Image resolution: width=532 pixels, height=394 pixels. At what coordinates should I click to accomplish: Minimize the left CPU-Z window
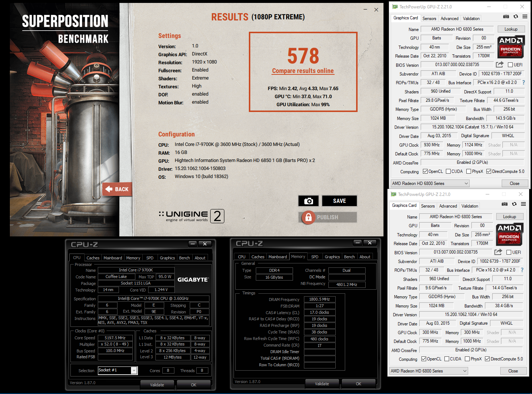coord(193,244)
